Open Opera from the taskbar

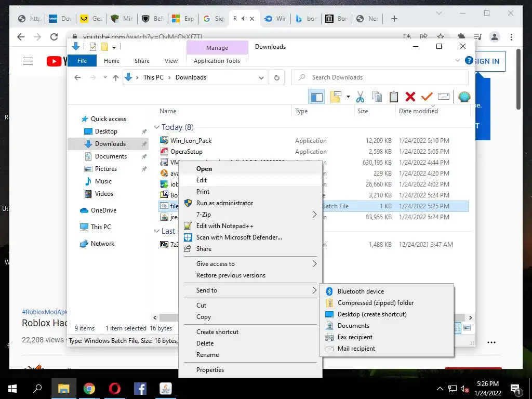(x=115, y=389)
